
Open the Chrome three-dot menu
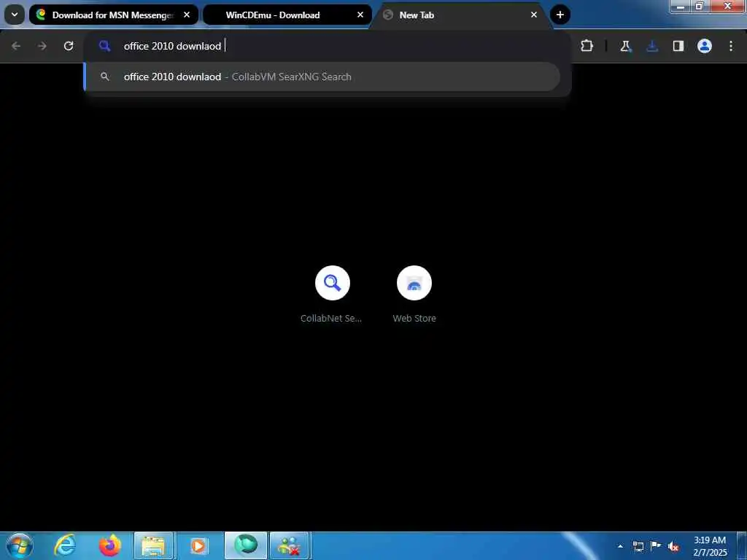click(x=731, y=46)
